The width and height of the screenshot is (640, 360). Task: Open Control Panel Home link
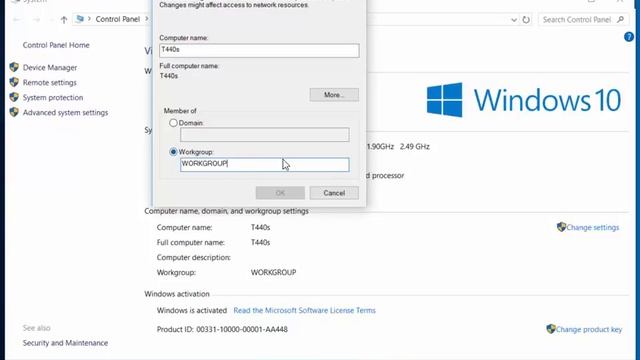click(x=56, y=45)
